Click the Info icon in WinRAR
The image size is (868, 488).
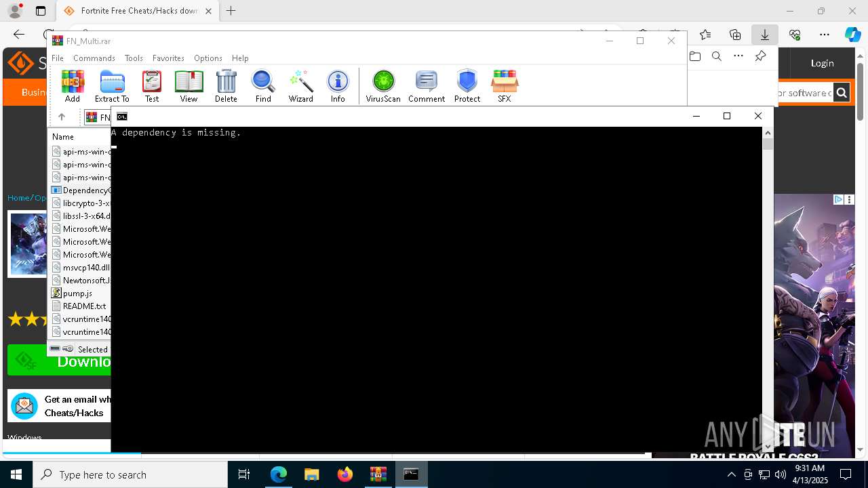338,86
